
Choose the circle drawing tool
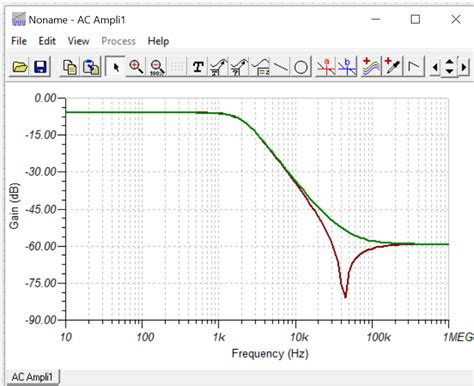tap(301, 67)
